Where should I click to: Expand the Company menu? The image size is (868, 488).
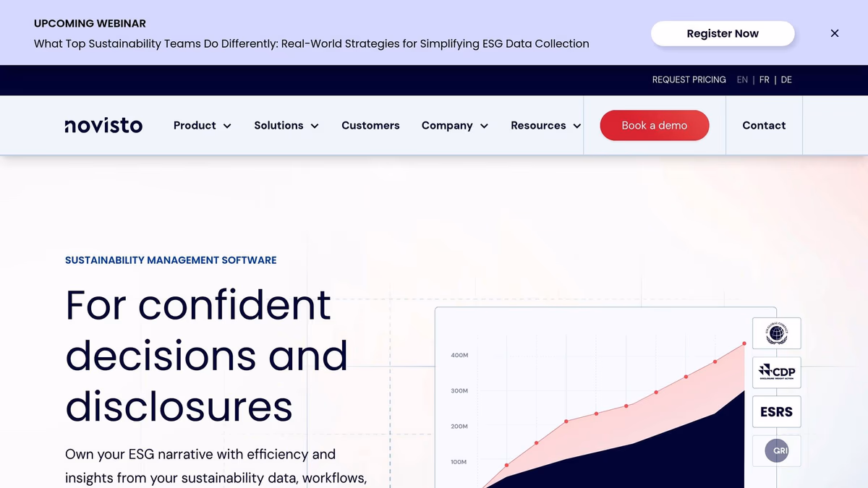click(x=454, y=126)
